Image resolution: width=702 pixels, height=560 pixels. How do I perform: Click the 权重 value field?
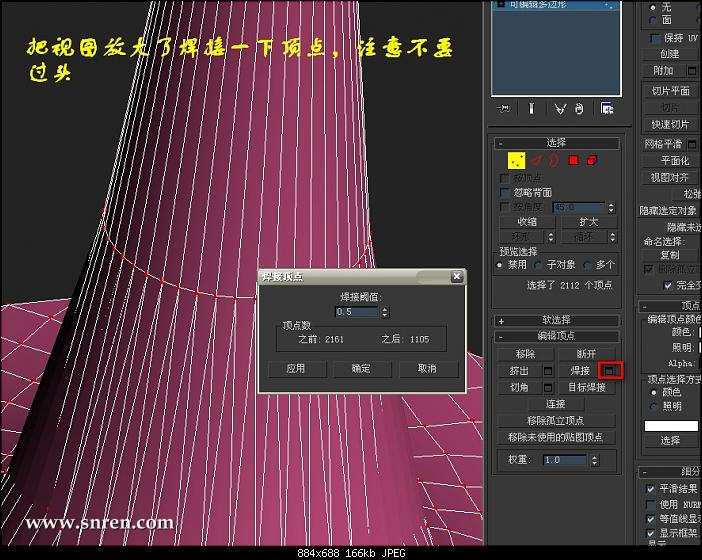[x=565, y=460]
